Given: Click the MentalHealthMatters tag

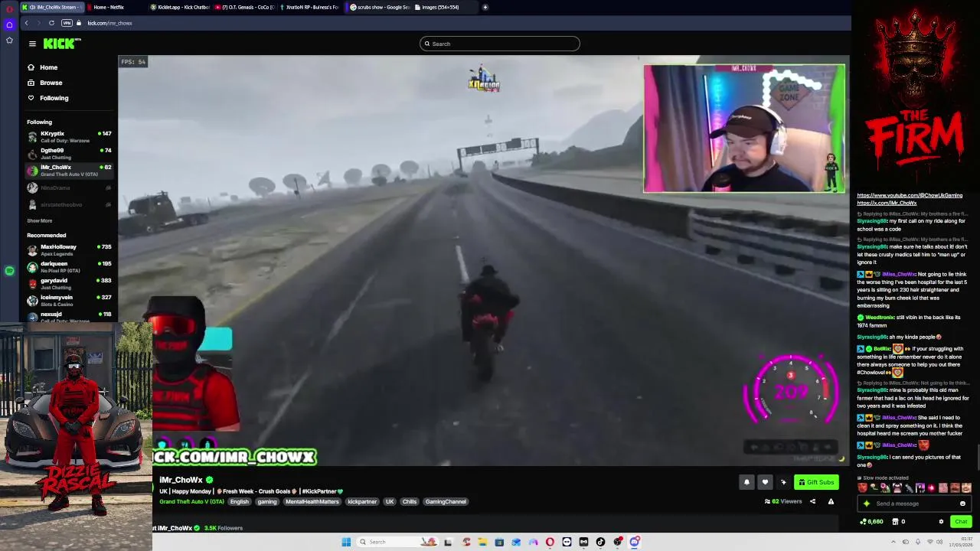Looking at the screenshot, I should (x=312, y=502).
